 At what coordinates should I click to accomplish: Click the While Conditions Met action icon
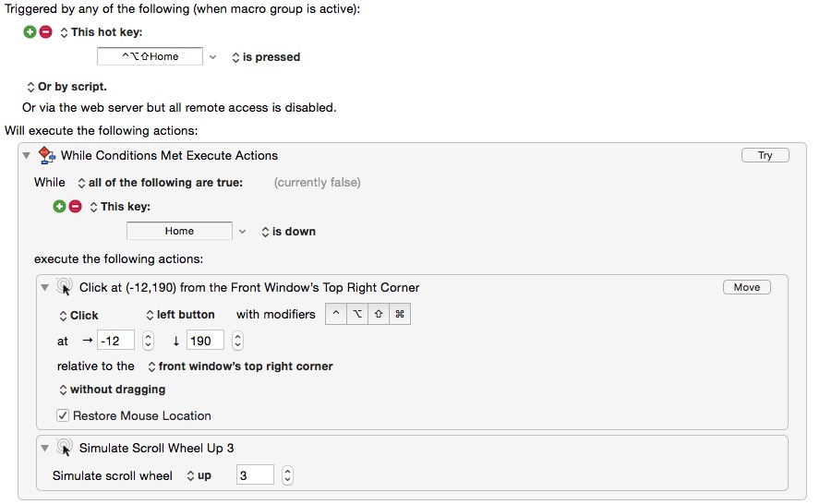point(47,155)
